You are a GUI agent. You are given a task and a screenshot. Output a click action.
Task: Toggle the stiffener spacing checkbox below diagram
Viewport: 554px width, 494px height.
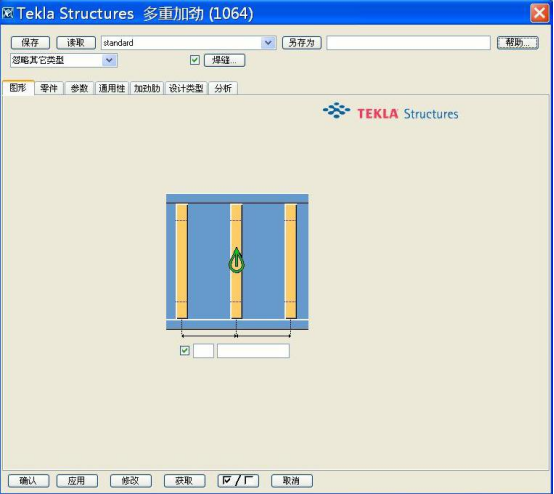(185, 351)
